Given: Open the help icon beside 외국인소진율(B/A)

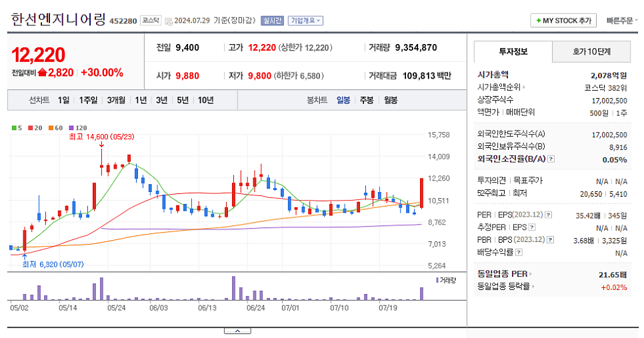Looking at the screenshot, I should (x=551, y=159).
